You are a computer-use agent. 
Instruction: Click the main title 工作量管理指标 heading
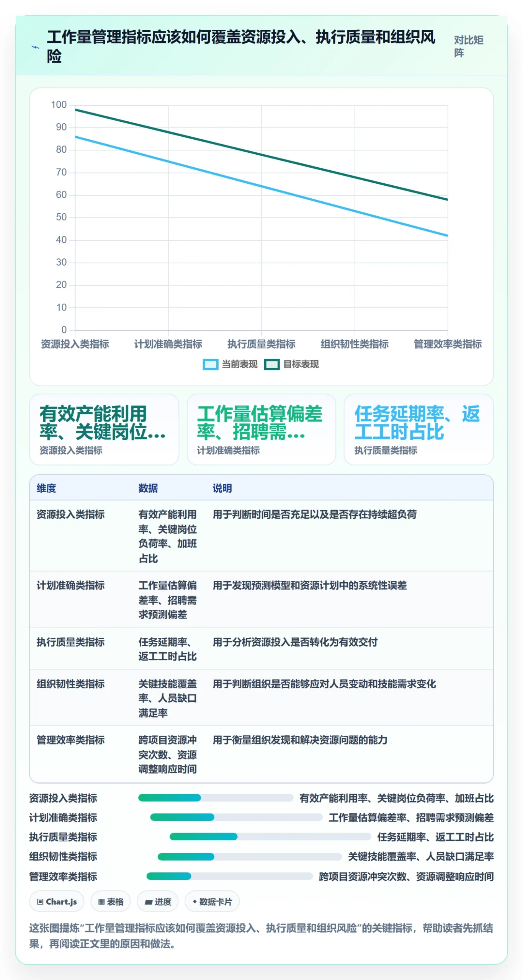tap(241, 46)
